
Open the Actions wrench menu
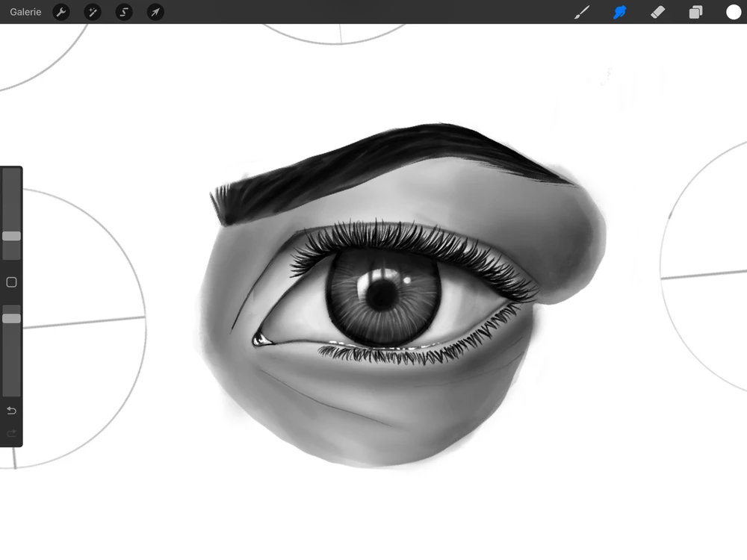point(61,13)
